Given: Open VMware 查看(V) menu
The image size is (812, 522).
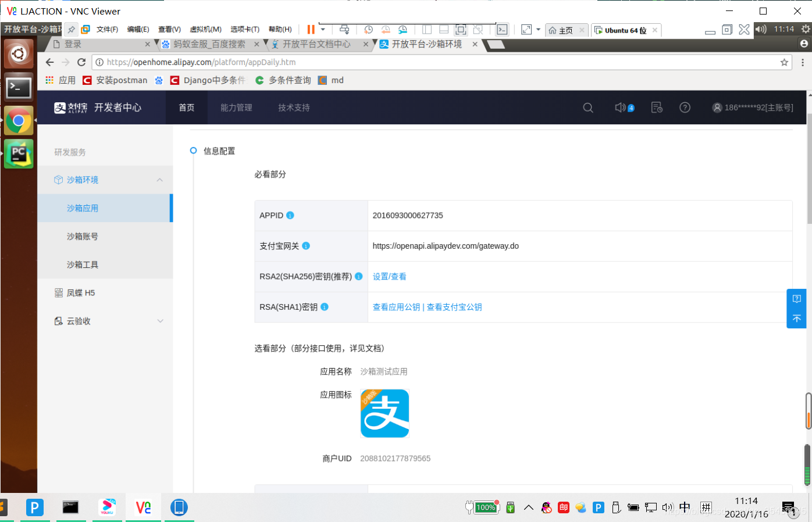Looking at the screenshot, I should tap(169, 30).
